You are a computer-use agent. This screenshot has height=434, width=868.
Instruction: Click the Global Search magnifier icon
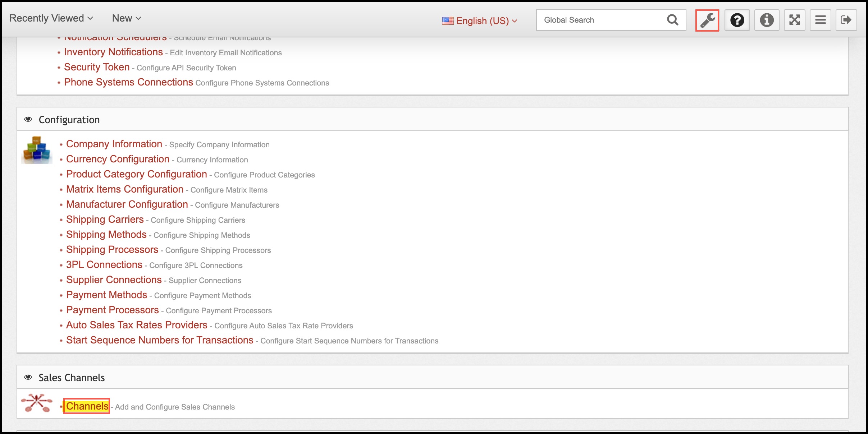click(672, 20)
